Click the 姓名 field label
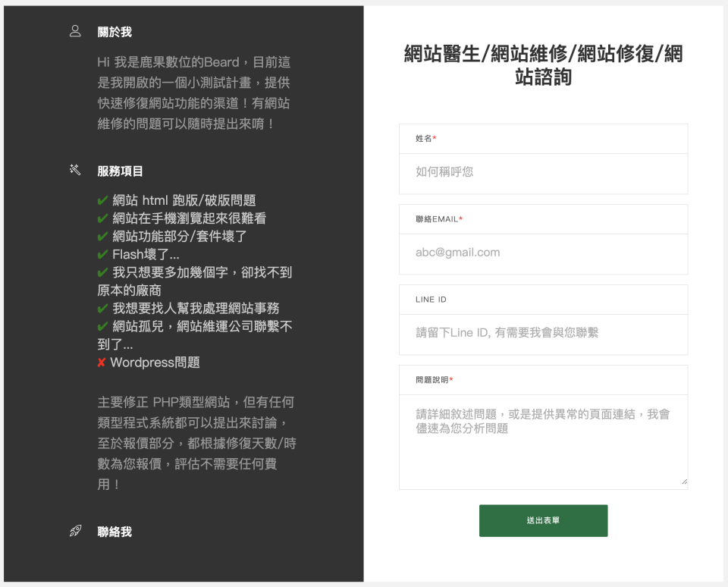The width and height of the screenshot is (728, 587). point(425,139)
